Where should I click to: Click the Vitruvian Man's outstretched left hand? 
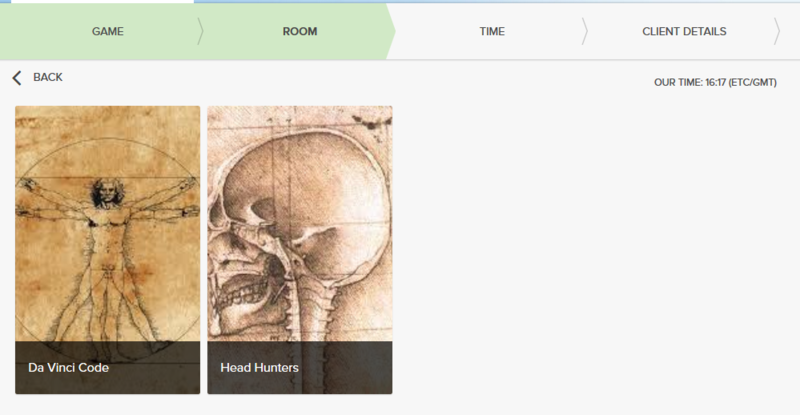188,183
